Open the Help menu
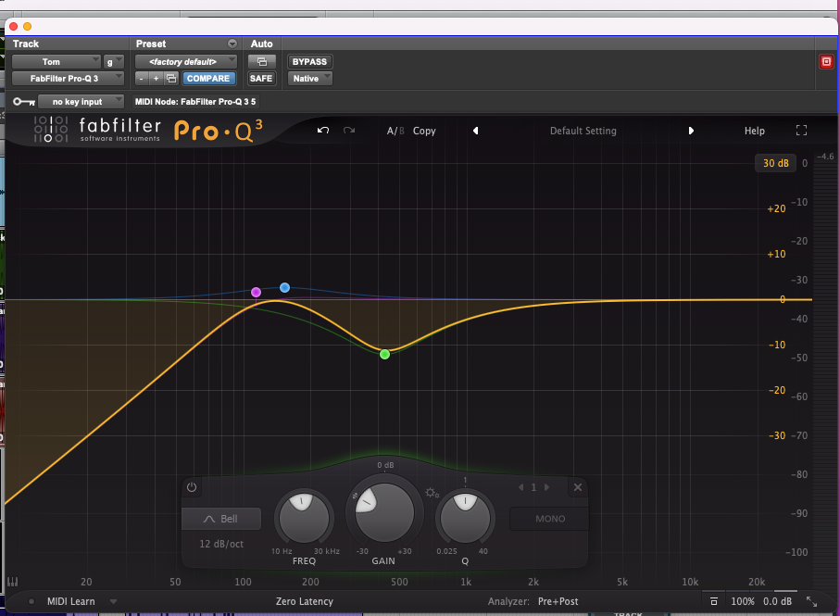 point(754,131)
